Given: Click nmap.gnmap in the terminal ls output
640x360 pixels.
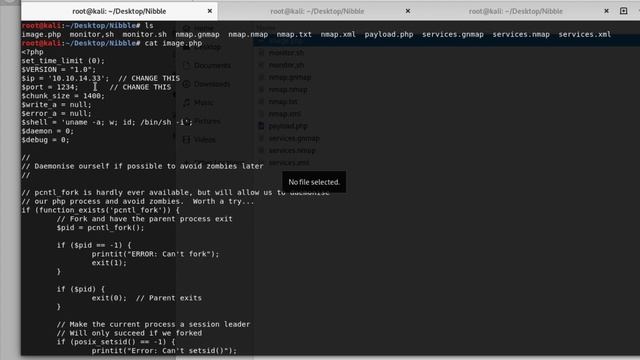Looking at the screenshot, I should coord(198,35).
